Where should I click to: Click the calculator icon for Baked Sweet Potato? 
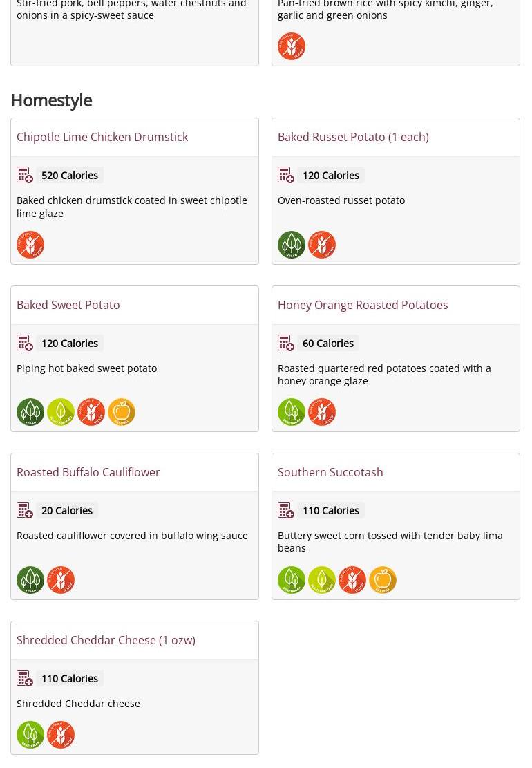tap(24, 343)
